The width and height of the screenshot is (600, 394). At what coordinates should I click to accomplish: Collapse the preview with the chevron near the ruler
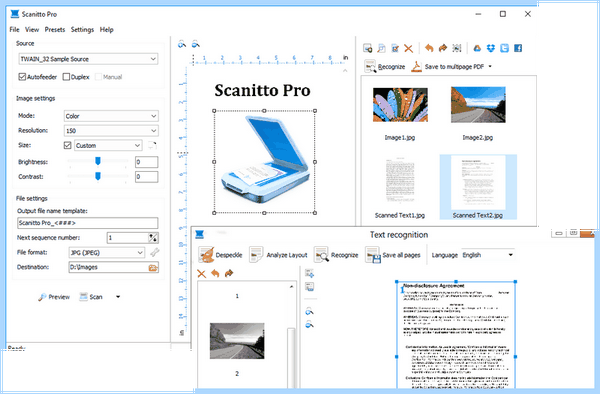345,71
